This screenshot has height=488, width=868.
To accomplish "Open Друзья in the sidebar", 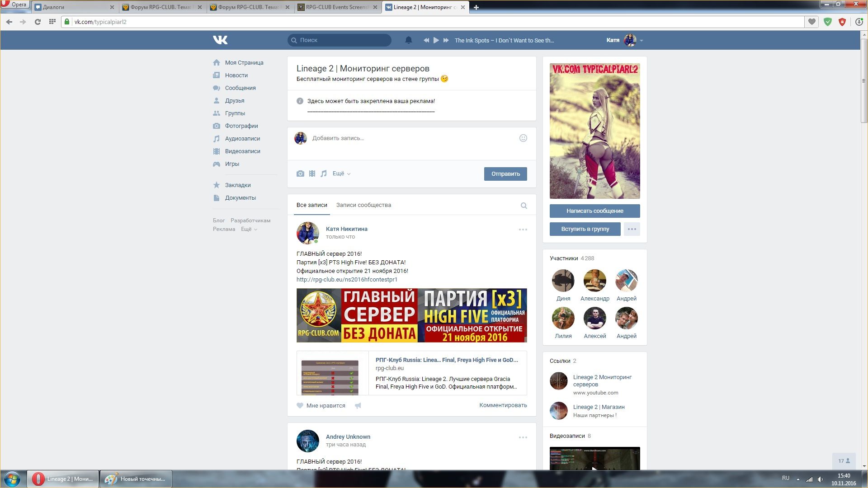I will (x=235, y=101).
